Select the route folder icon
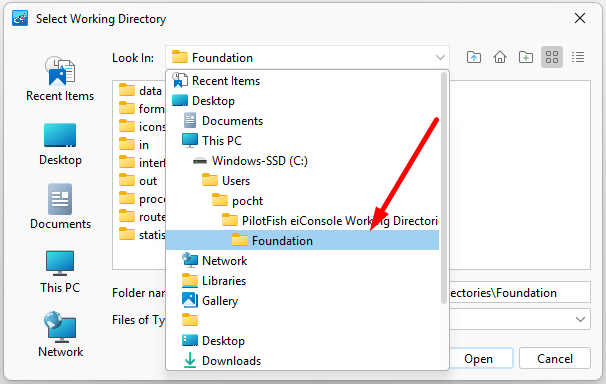The height and width of the screenshot is (384, 606). (126, 217)
